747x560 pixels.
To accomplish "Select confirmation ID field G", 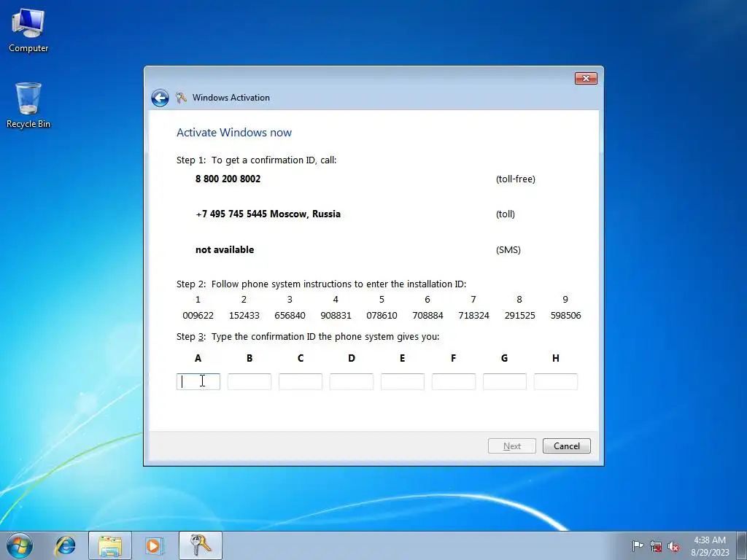I will click(x=505, y=381).
